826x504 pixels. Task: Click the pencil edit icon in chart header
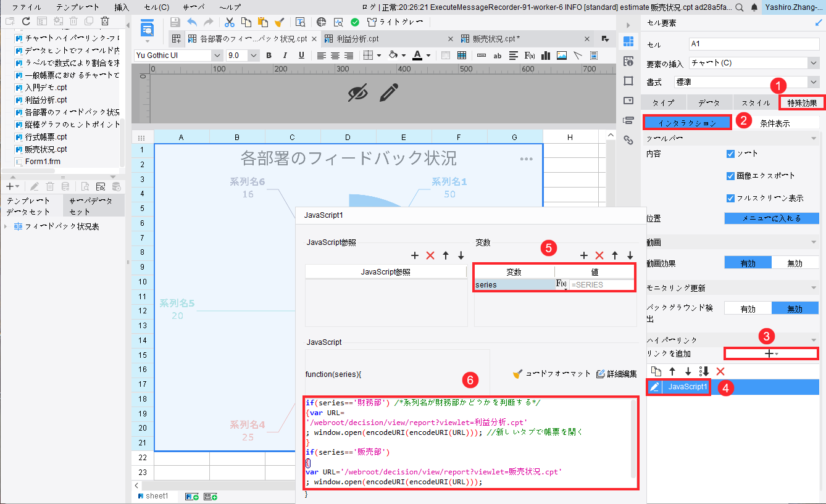point(388,93)
